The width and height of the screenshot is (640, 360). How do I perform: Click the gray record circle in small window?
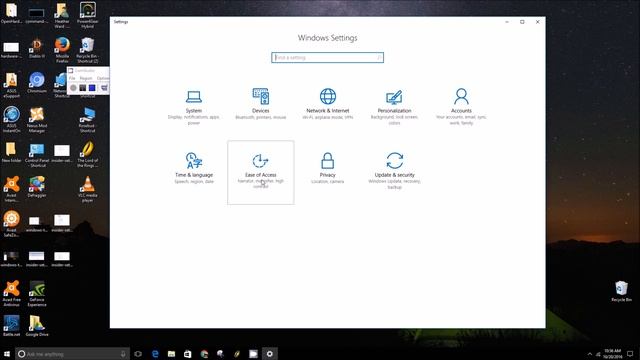[x=73, y=88]
